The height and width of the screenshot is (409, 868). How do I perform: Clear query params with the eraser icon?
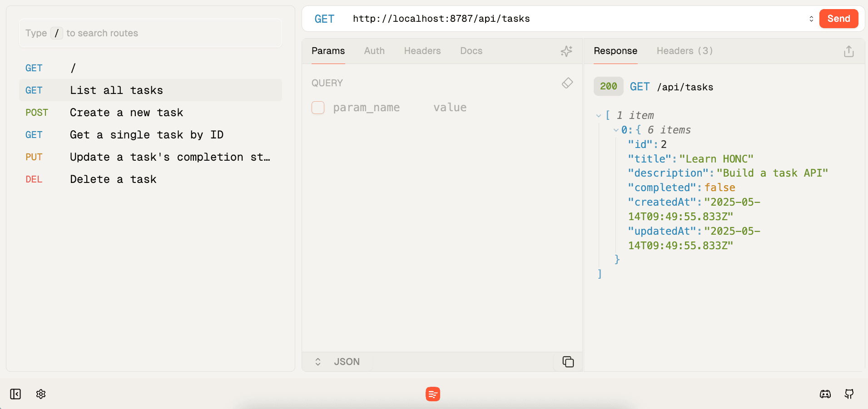coord(567,83)
